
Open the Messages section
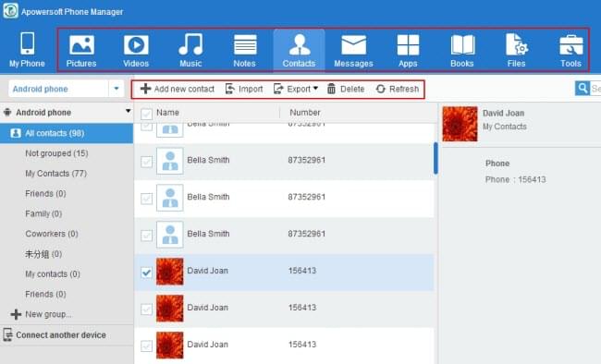pyautogui.click(x=353, y=50)
